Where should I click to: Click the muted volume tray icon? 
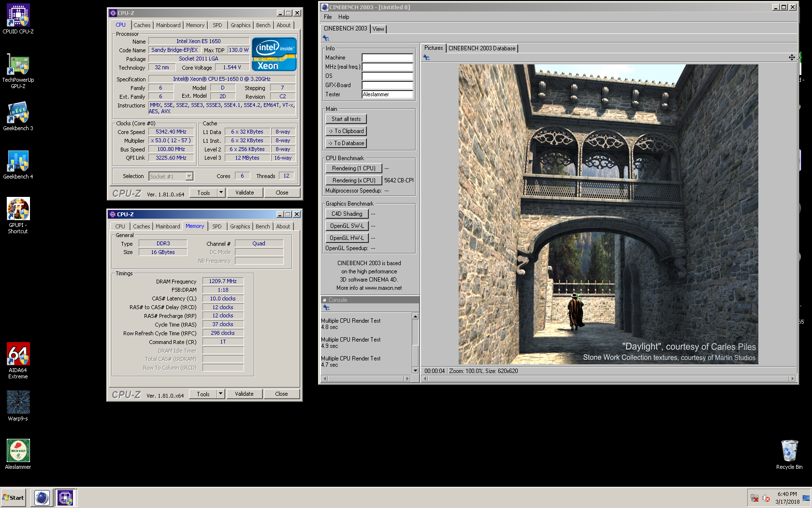coord(766,498)
